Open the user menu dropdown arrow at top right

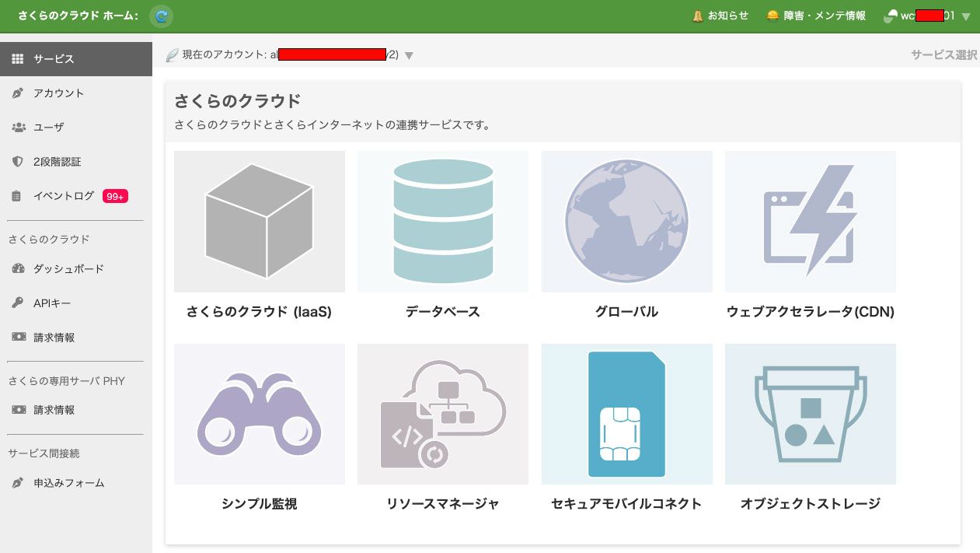[966, 16]
